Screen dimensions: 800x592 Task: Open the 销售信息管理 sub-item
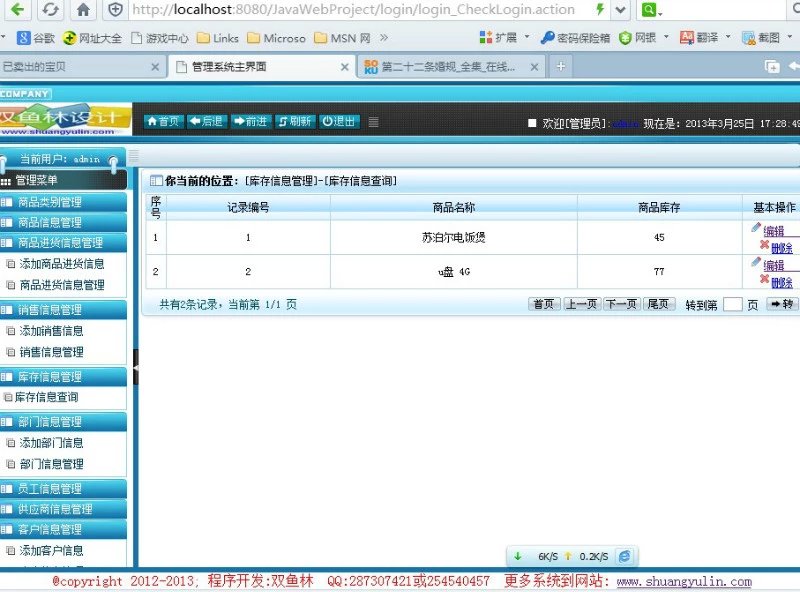51,352
